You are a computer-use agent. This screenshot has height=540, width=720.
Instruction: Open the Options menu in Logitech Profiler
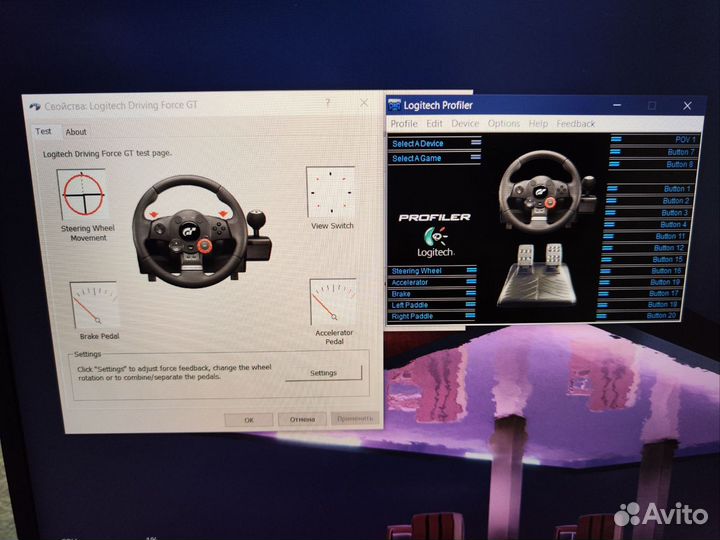504,124
